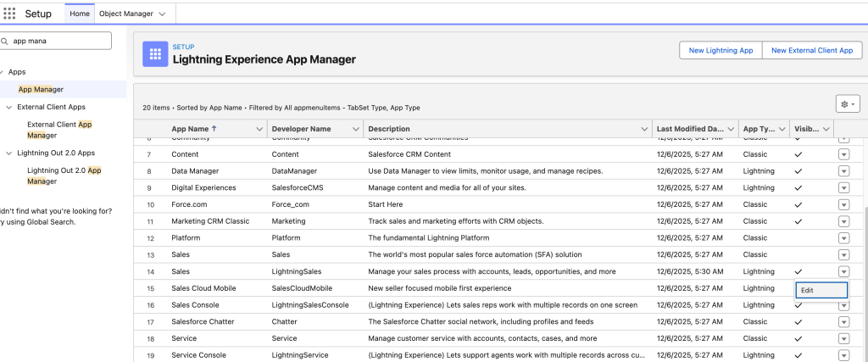Click the visible checkmark for Service row
Viewport: 868px width, 362px height.
[798, 338]
